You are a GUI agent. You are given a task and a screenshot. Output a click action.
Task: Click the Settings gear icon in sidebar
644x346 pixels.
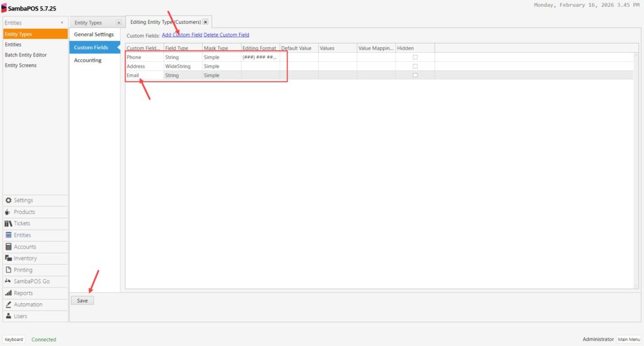9,201
